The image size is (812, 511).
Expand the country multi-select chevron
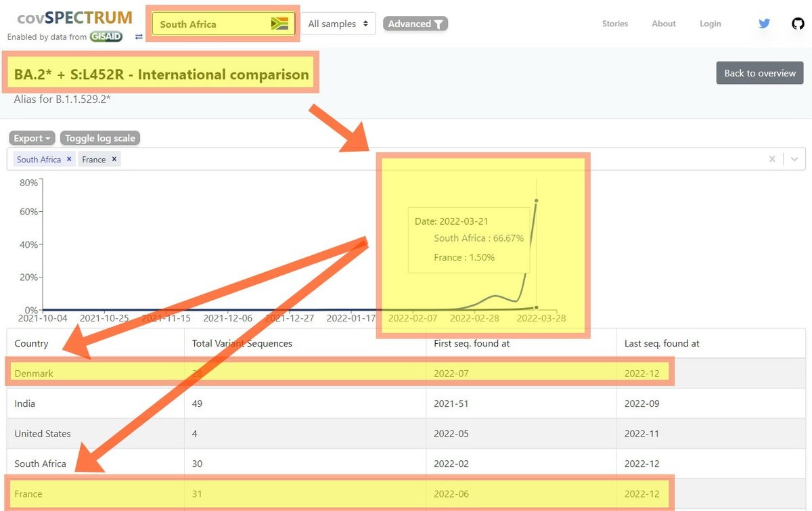[x=794, y=159]
